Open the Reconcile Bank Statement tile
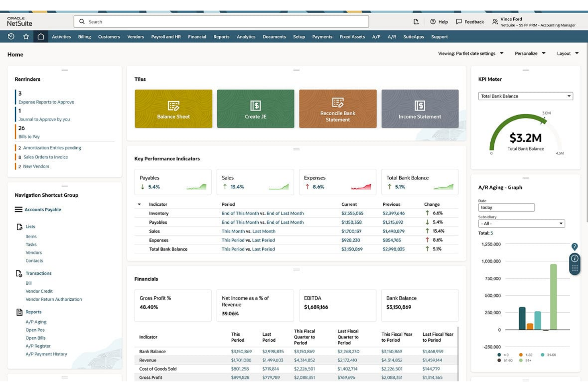588x392 pixels. [x=338, y=109]
